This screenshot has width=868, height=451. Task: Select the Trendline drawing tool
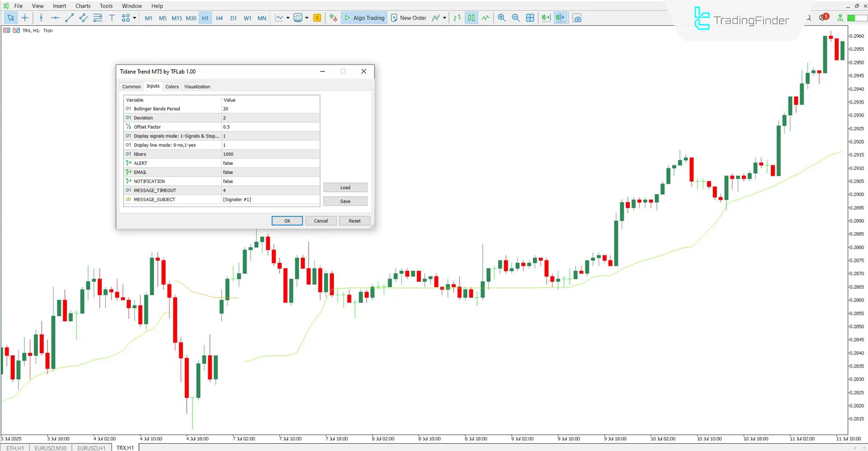tap(69, 18)
